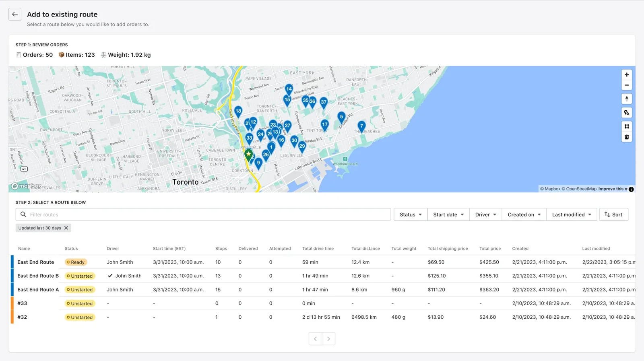Activate the pin selection cursor tool
This screenshot has height=361, width=644.
(x=627, y=113)
